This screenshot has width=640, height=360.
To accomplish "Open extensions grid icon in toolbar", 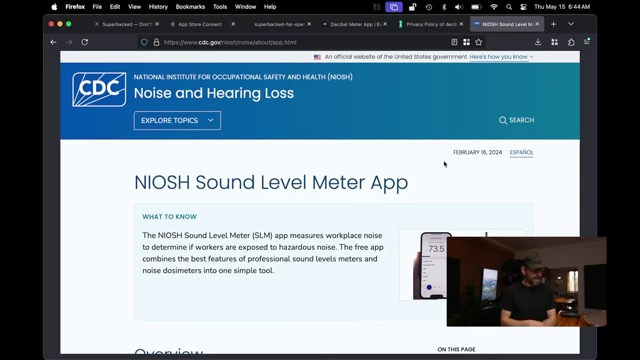I will click(x=554, y=42).
